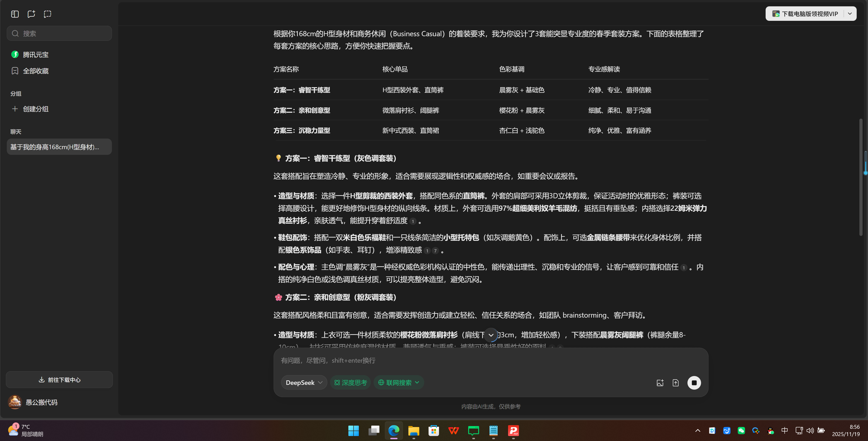868x441 pixels.
Task: Expand the 下载电脑版领视频VIP dropdown arrow
Action: coord(850,13)
